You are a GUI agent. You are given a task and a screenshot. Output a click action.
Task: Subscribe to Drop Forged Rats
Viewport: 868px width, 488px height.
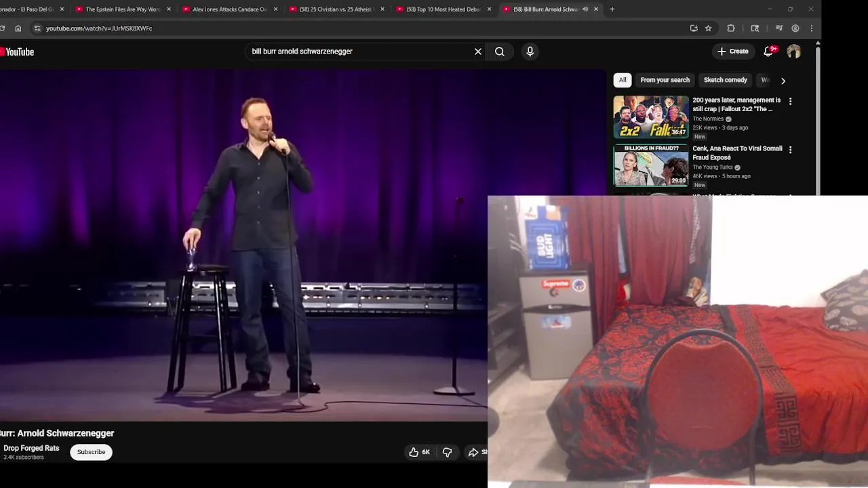point(91,452)
